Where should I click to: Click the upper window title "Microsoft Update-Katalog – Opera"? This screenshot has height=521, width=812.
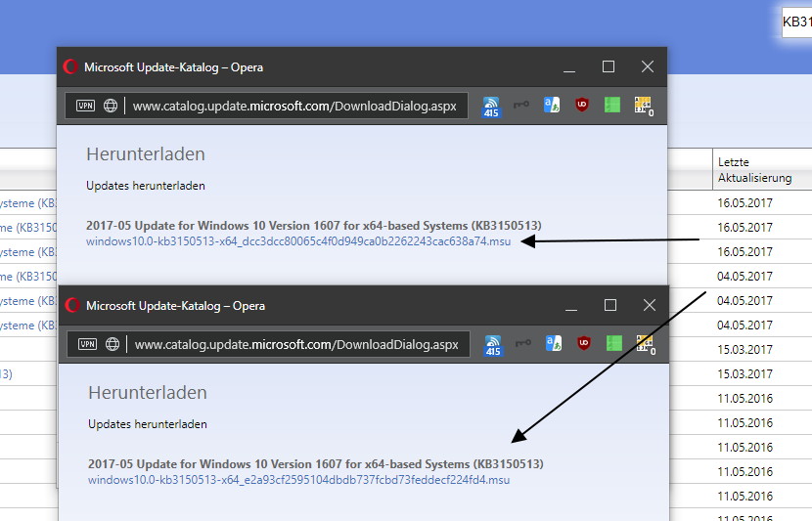point(173,67)
